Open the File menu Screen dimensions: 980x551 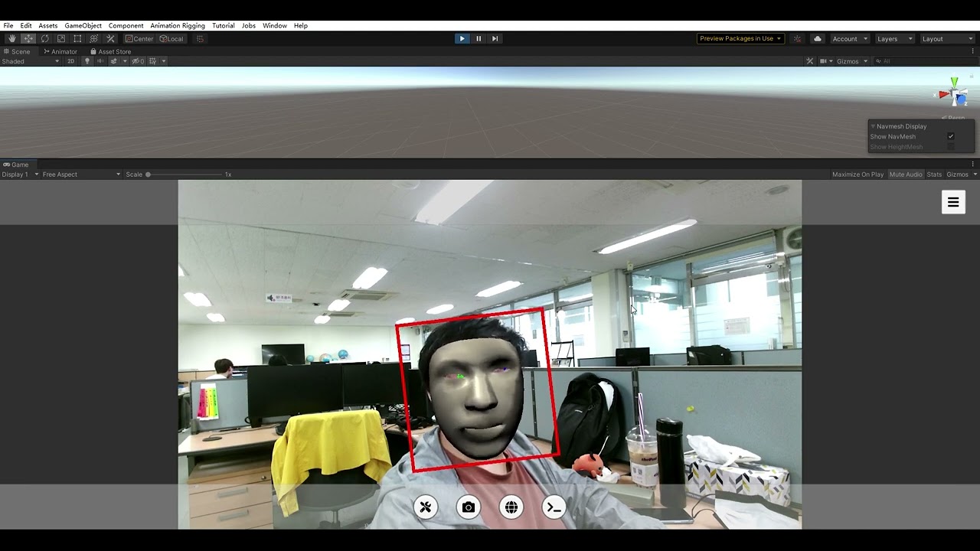point(8,25)
